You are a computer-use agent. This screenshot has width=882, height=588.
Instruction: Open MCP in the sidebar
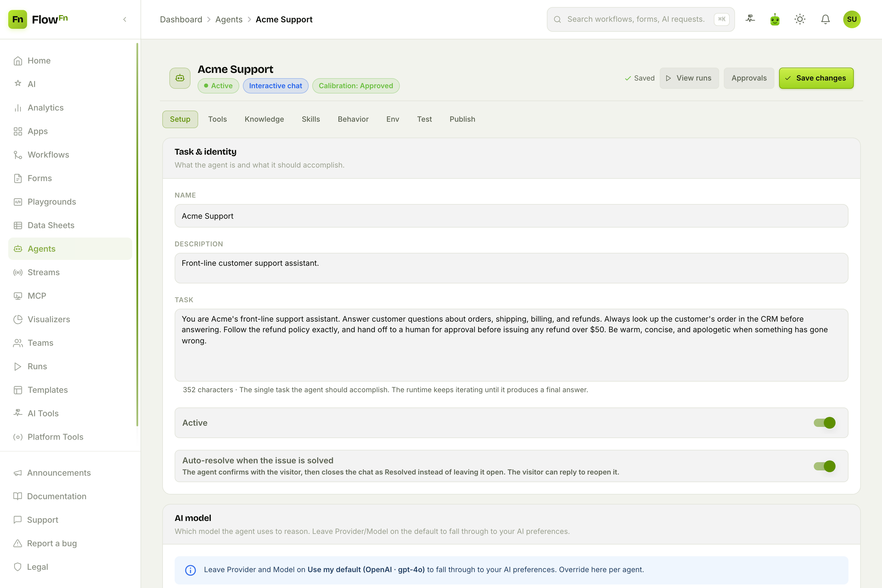70,296
